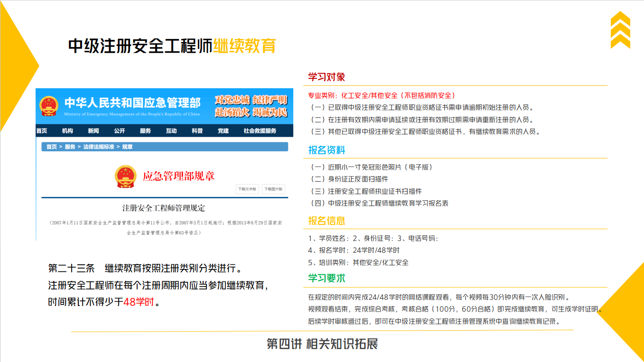Choose the 科普 navigation menu item

[x=197, y=131]
